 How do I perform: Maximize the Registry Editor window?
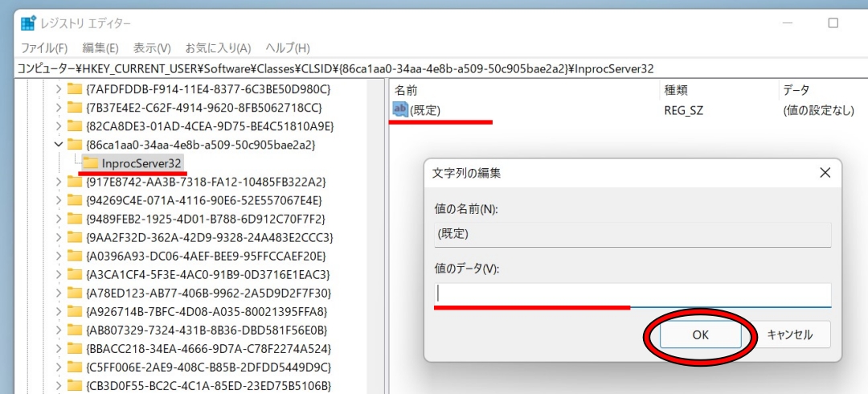point(833,23)
